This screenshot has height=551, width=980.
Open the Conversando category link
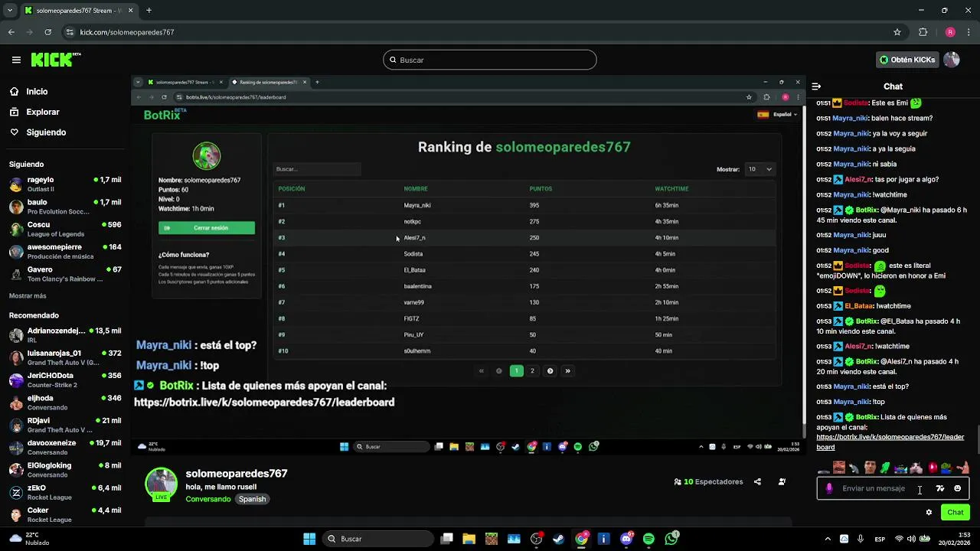207,499
